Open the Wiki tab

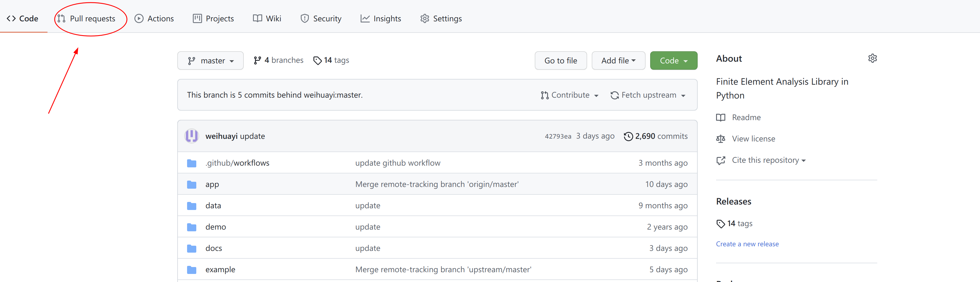[x=267, y=18]
